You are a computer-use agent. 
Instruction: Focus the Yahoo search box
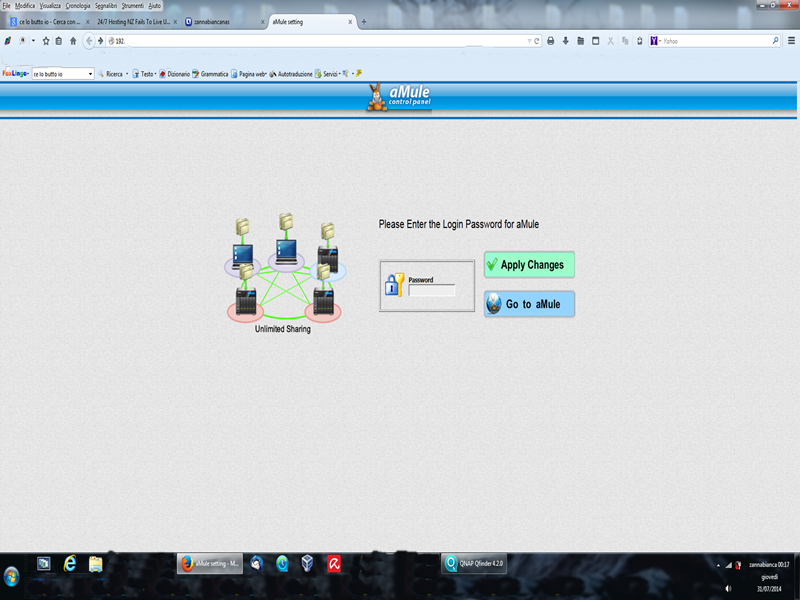tap(715, 41)
